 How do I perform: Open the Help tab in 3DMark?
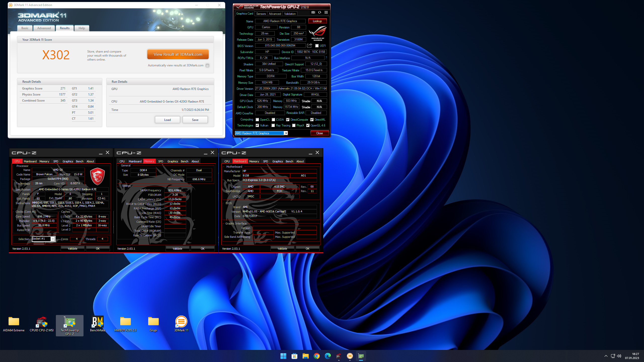[x=82, y=28]
